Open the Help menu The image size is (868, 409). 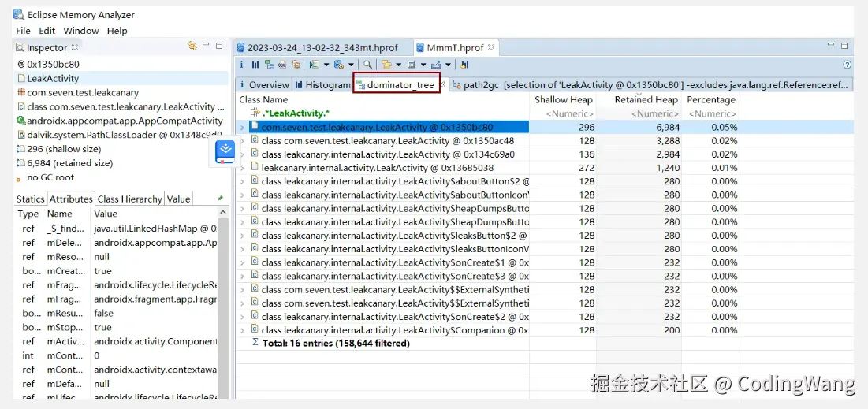(117, 31)
